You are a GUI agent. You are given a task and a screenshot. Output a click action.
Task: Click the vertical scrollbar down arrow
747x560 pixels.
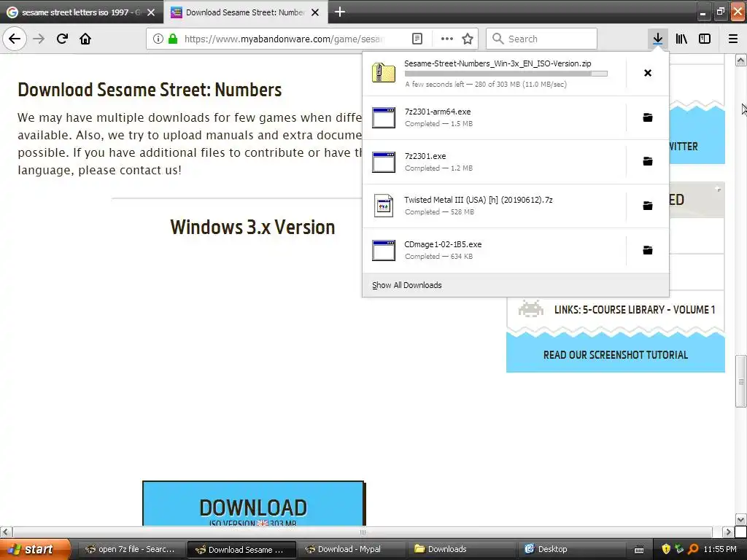[x=740, y=519]
